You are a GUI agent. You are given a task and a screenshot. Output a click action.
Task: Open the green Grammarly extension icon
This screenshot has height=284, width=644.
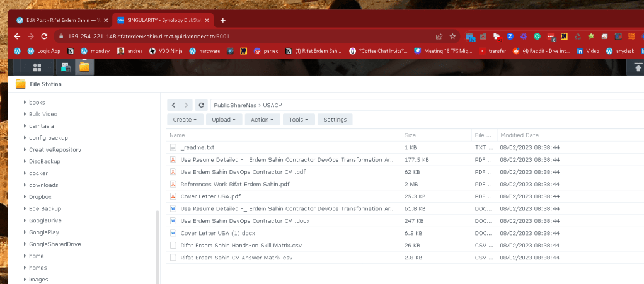(537, 36)
